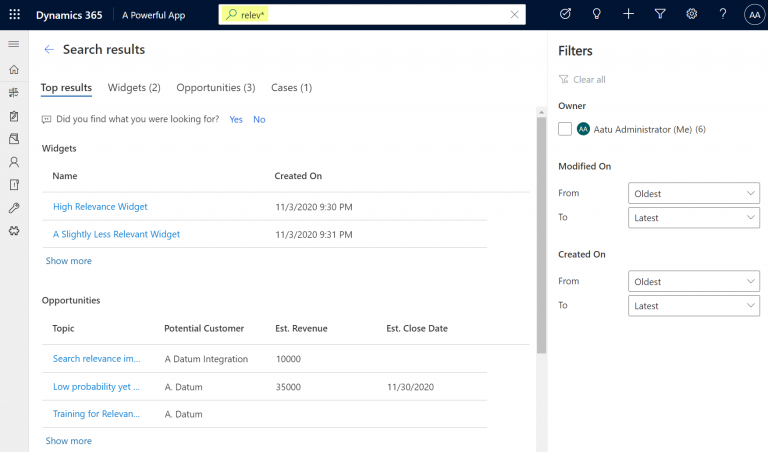Open the clipboard activities sidebar icon
This screenshot has width=768, height=452.
coord(14,116)
